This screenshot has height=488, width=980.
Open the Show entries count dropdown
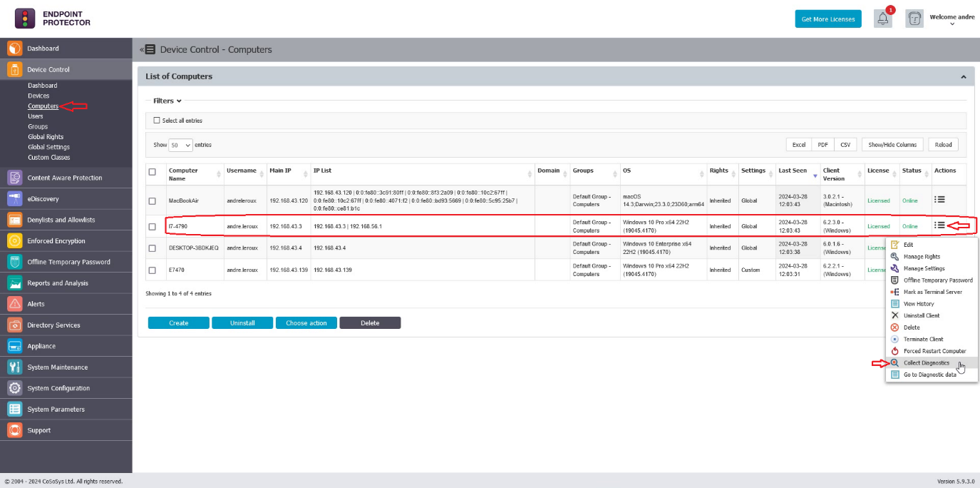[180, 145]
